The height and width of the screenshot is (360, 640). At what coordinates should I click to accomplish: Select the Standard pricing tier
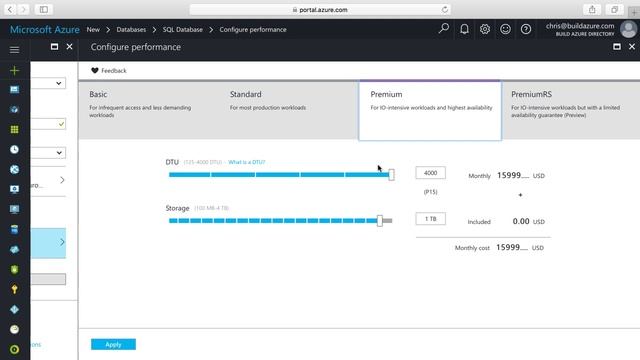pos(289,111)
